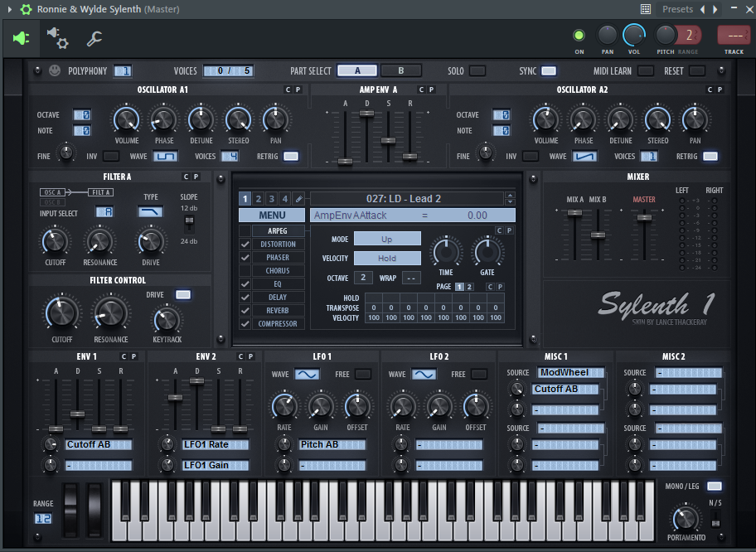
Task: Click the MIX A fader
Action: (x=574, y=213)
